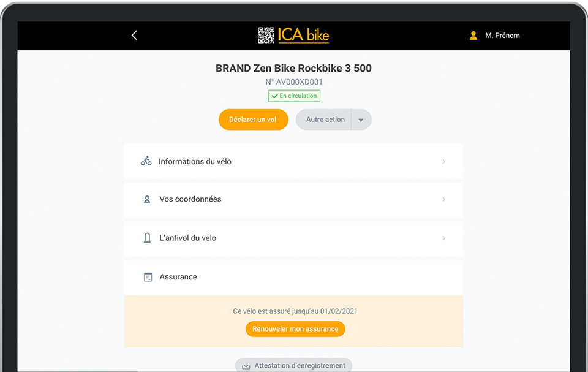Select the Assurance section row
Screen dimensions: 588x372
(x=293, y=277)
